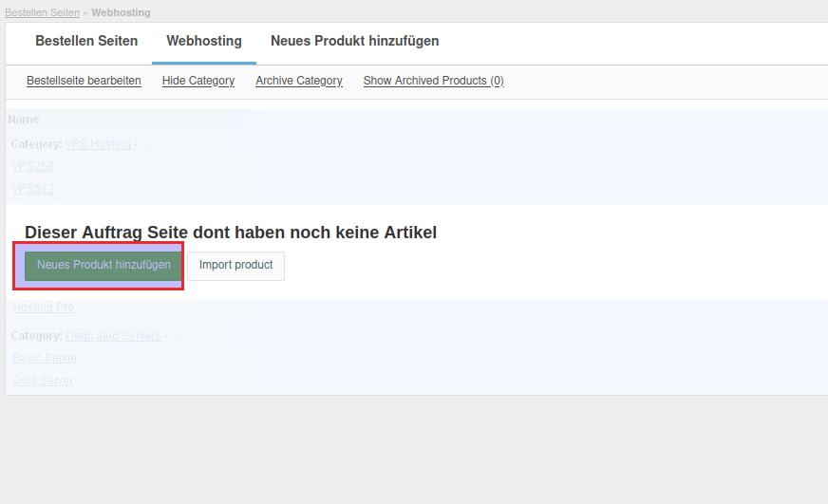Screen dimensions: 828x504
Task: Open the Gold Server product link
Action: (x=43, y=381)
